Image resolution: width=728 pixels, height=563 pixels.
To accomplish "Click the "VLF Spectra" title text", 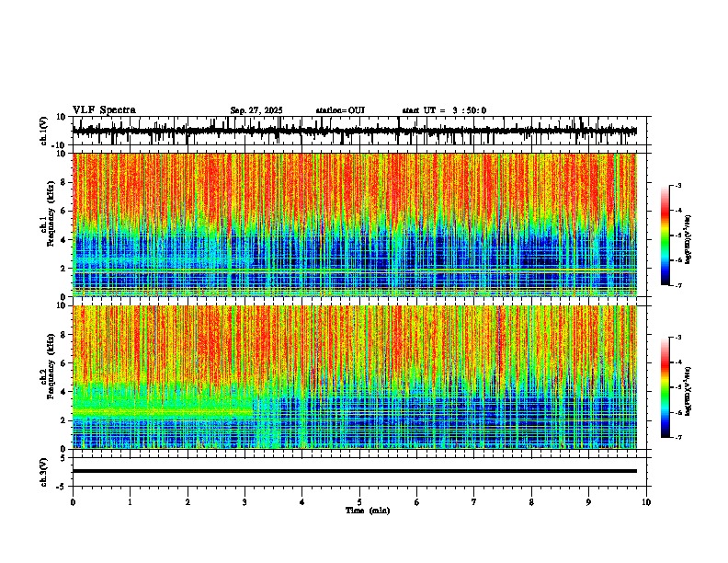I will 104,110.
